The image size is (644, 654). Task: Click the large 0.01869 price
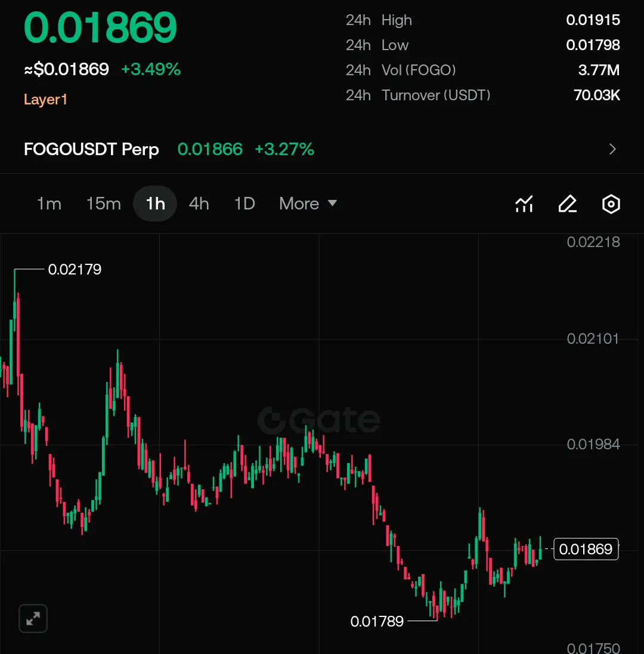pos(100,27)
